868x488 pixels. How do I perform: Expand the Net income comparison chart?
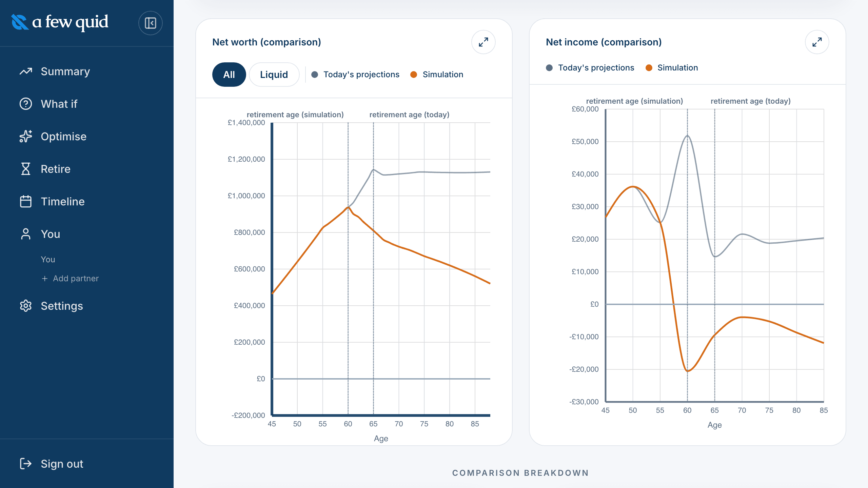point(817,42)
